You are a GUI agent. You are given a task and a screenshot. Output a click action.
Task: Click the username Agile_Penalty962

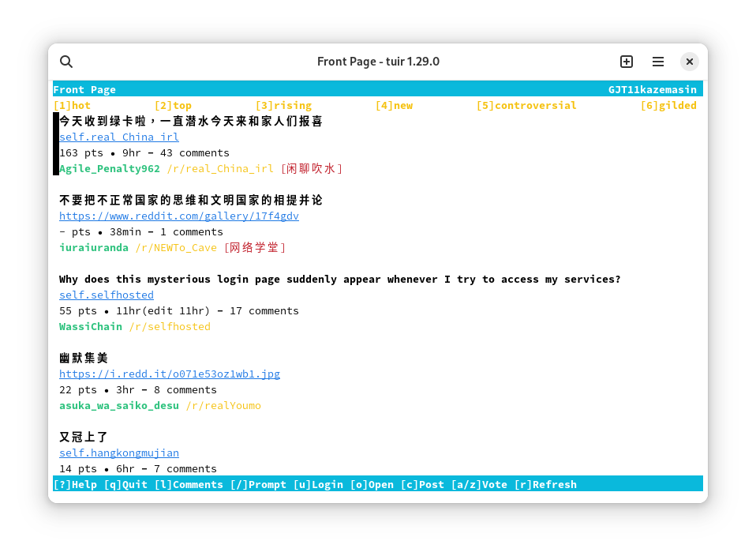(x=110, y=169)
